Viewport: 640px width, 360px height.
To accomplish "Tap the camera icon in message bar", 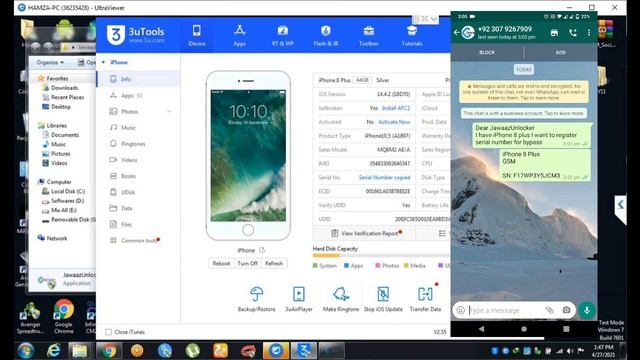I will (567, 310).
